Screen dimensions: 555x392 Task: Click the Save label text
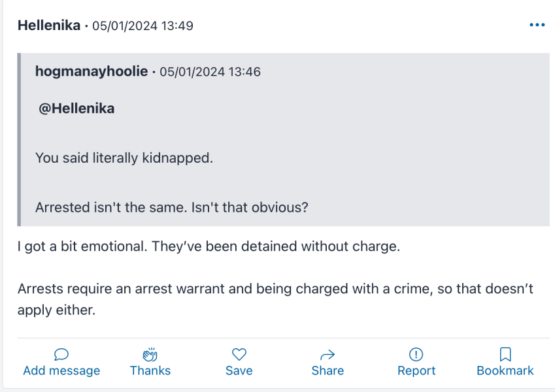[x=239, y=370]
